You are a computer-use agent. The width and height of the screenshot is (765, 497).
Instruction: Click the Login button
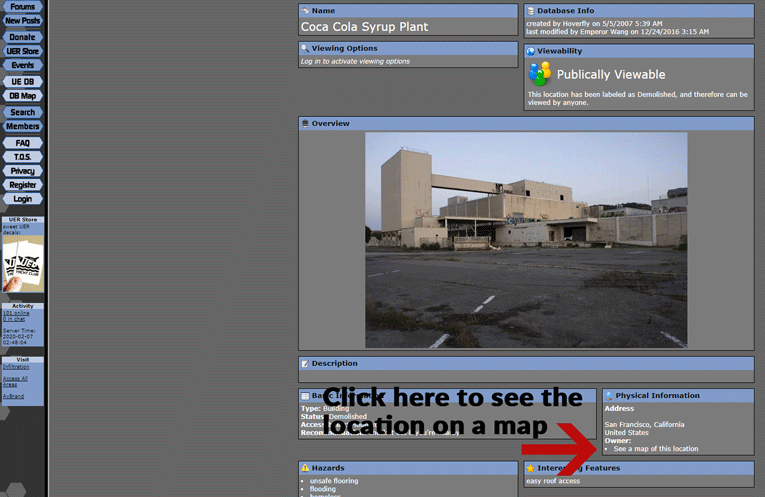tap(22, 199)
